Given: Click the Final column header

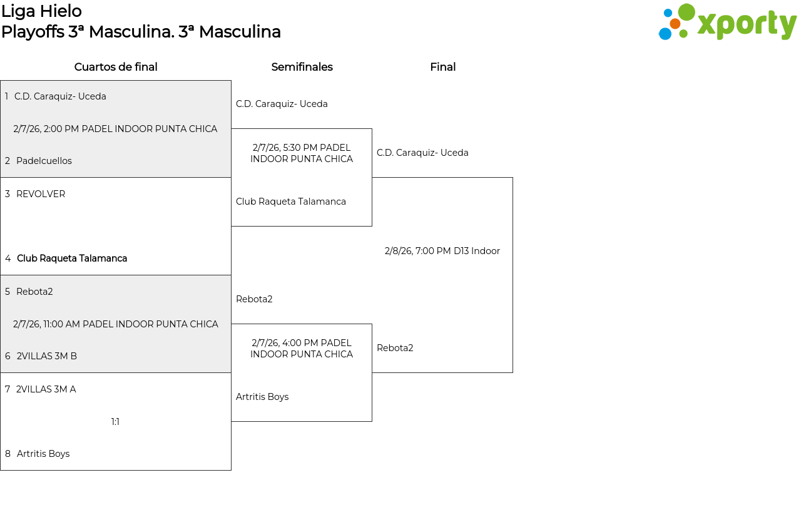Looking at the screenshot, I should (x=442, y=67).
